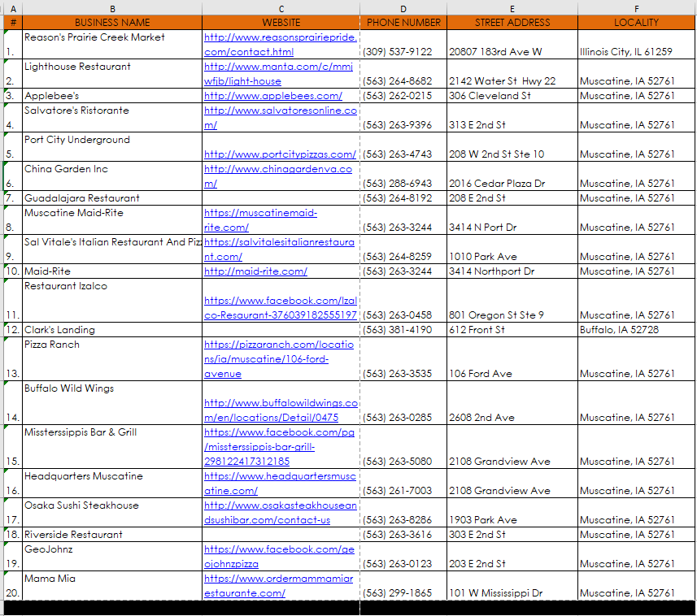Image resolution: width=697 pixels, height=616 pixels.
Task: Click the LOCALITY header cell
Action: click(636, 22)
